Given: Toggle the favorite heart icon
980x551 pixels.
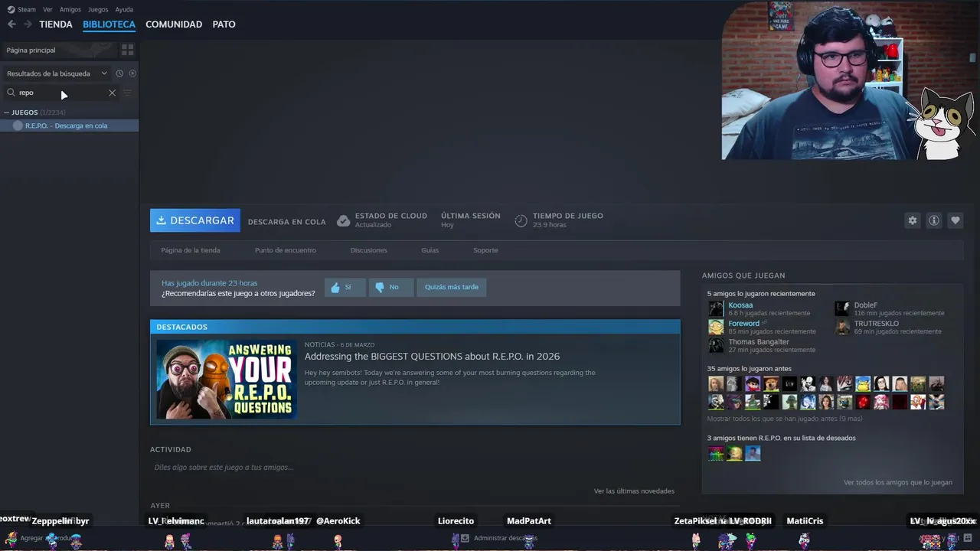Looking at the screenshot, I should (955, 220).
